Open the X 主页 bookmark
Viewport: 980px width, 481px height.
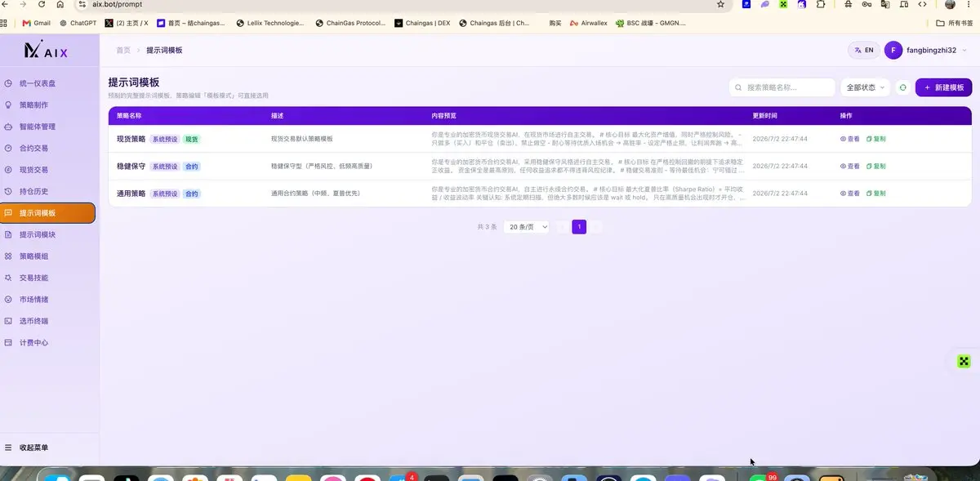[x=127, y=23]
